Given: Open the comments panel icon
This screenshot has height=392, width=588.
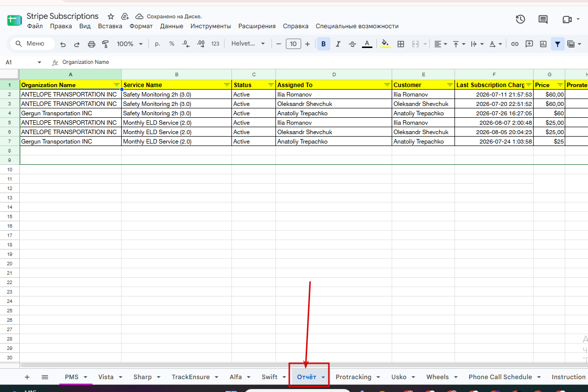Looking at the screenshot, I should [x=543, y=19].
